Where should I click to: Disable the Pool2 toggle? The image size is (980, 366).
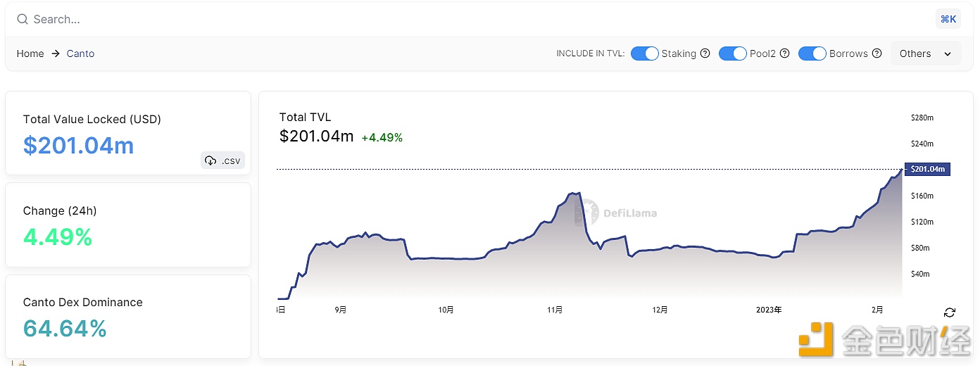(732, 53)
